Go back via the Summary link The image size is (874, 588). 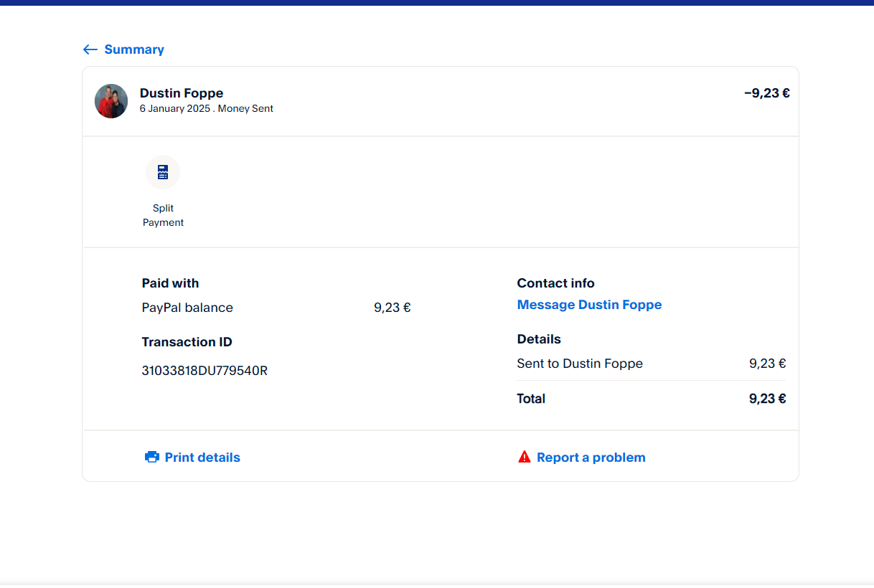134,49
